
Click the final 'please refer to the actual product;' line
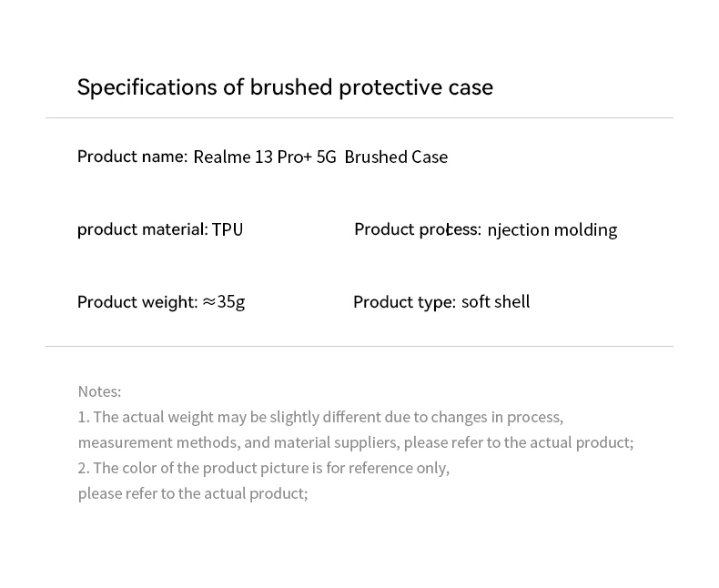pos(193,494)
